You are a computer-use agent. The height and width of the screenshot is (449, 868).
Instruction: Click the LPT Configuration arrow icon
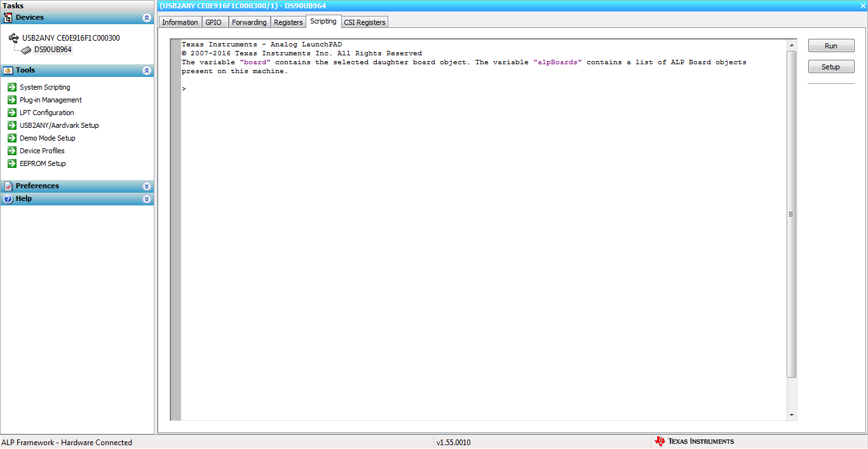point(11,113)
